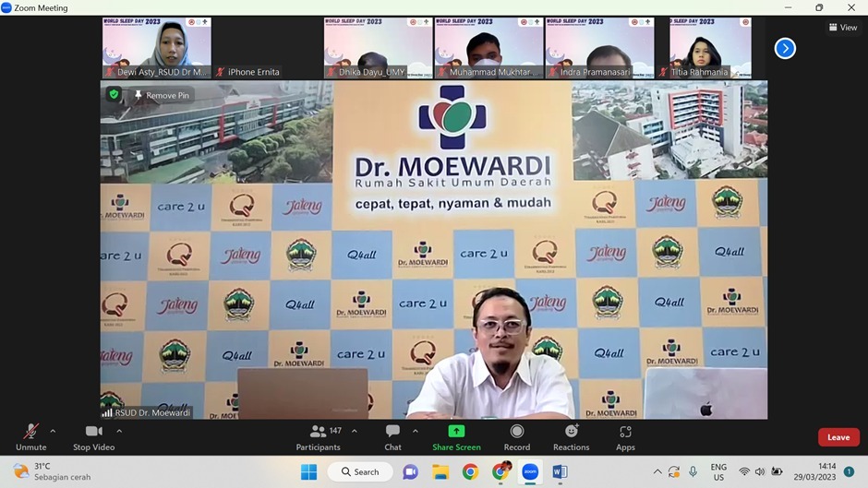
Task: Open Zoom from the Windows taskbar
Action: 530,471
